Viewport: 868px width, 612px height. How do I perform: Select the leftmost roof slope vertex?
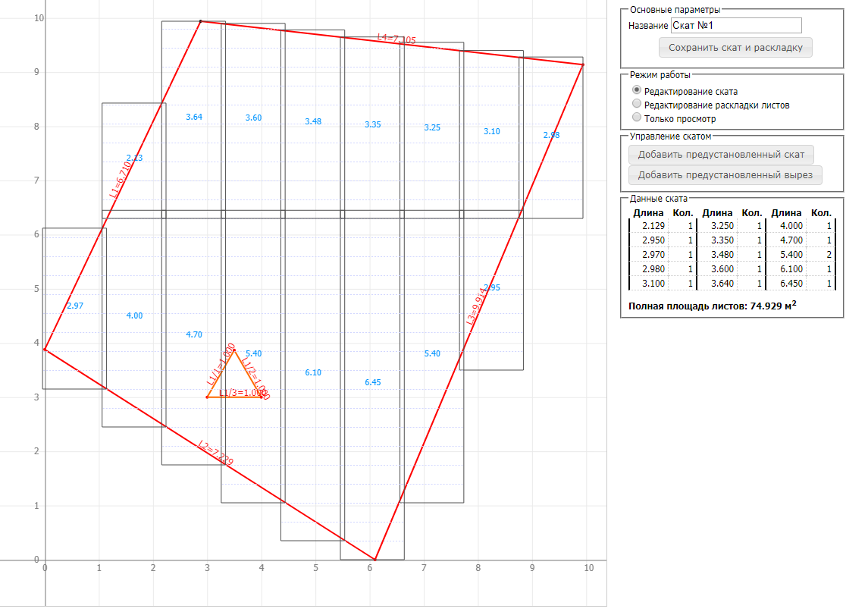(x=45, y=349)
